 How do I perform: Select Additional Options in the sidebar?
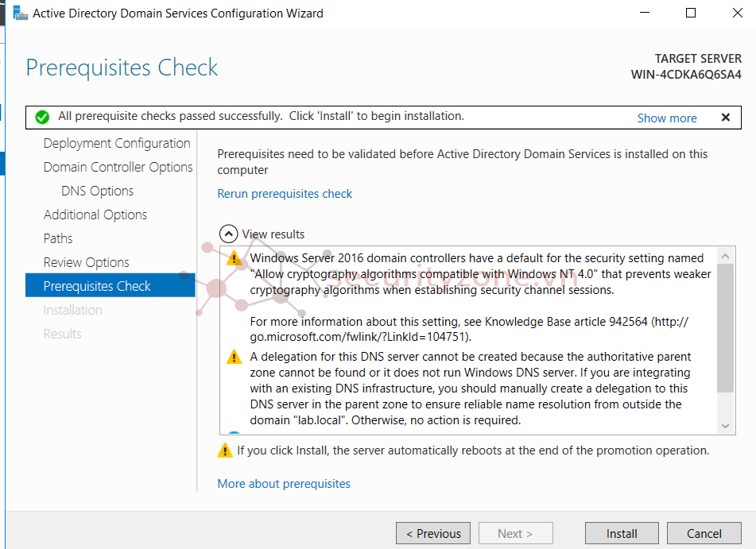tap(95, 215)
